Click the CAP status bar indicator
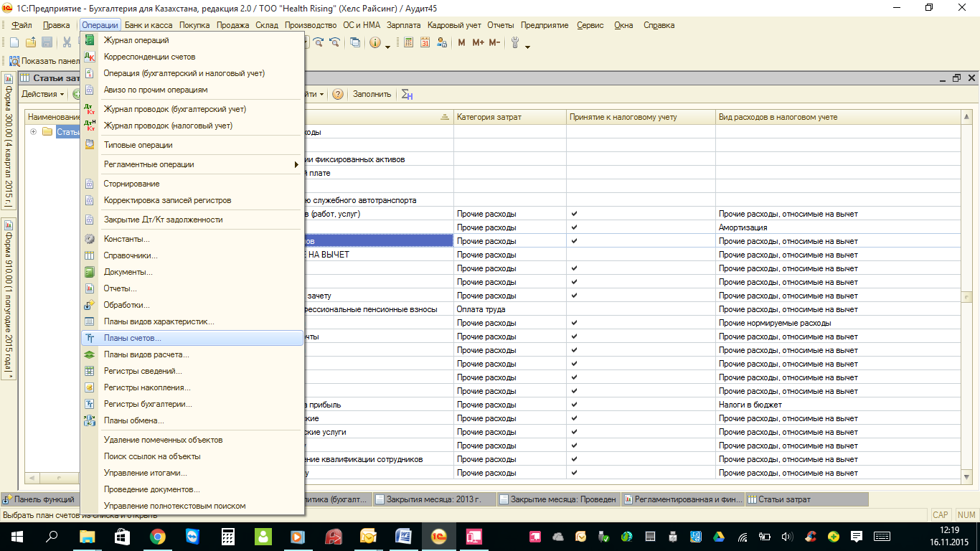Screen dimensions: 980x551 coord(941,515)
